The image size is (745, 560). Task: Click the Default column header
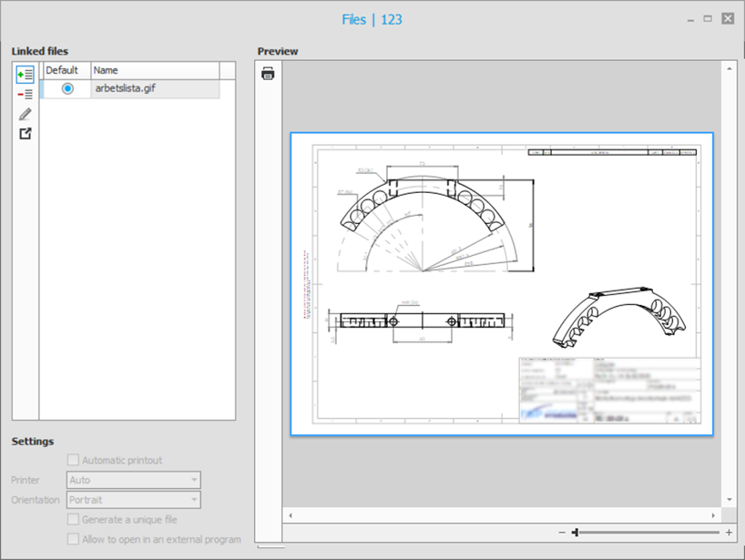(x=64, y=70)
